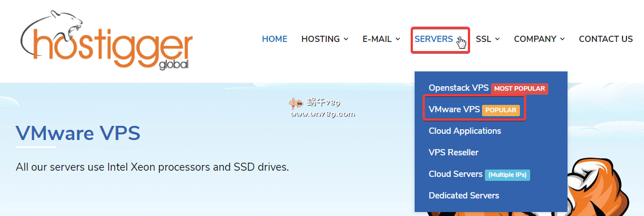Click the VMware VPS page heading
This screenshot has height=216, width=644.
click(x=78, y=133)
